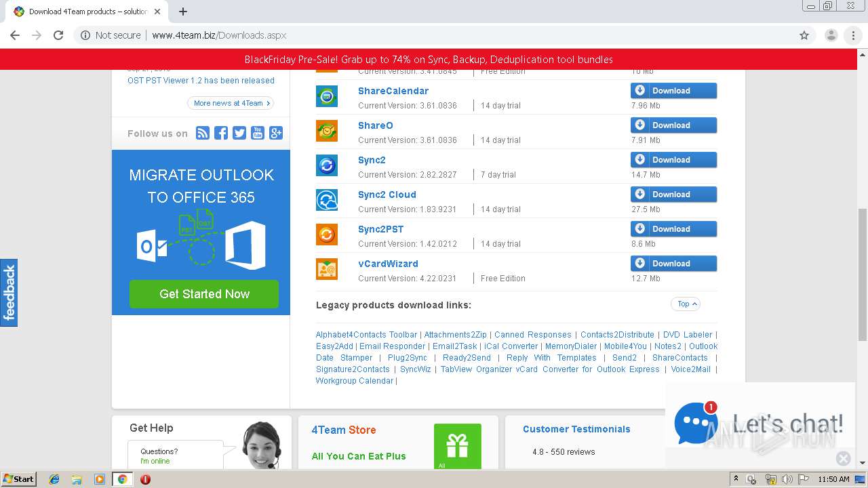Screen dimensions: 868x488
Task: Open Contacts2Distribute legacy link
Action: (617, 335)
